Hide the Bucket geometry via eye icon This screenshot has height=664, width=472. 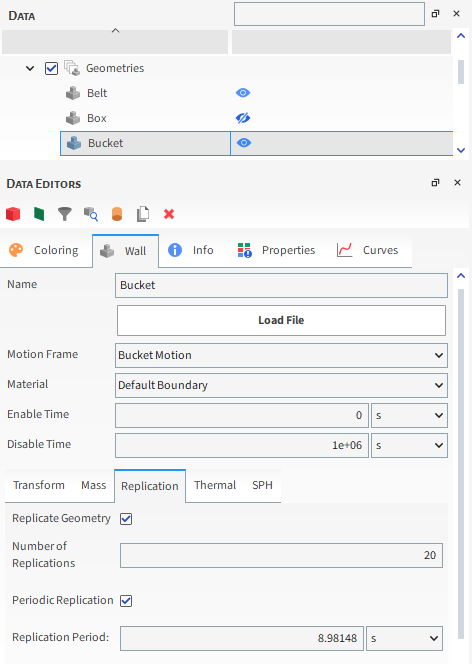click(x=244, y=143)
